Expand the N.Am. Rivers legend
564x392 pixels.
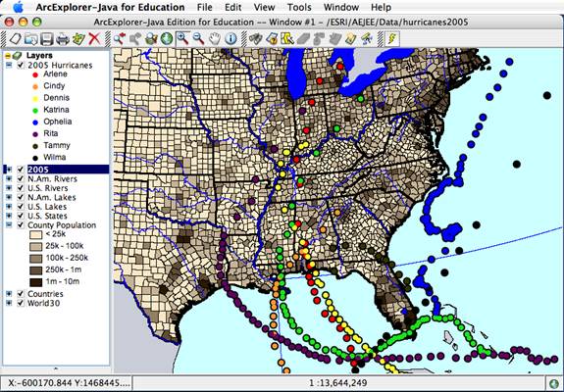[x=9, y=178]
